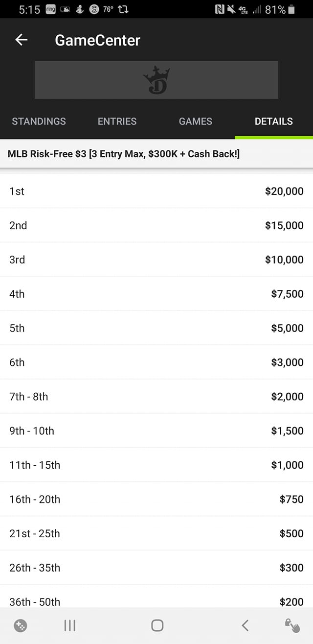
Task: Tap the DraftKings crown logo banner
Action: tap(156, 80)
